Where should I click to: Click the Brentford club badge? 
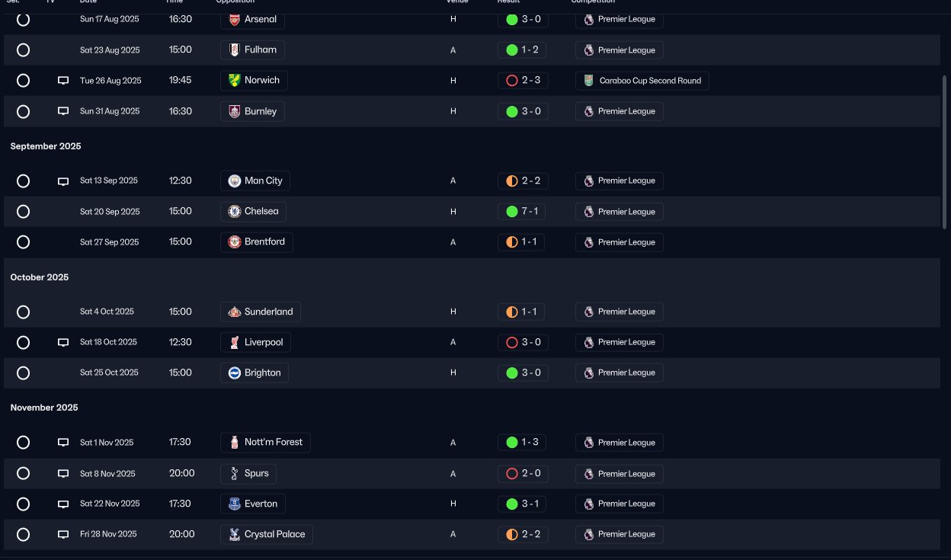(235, 242)
